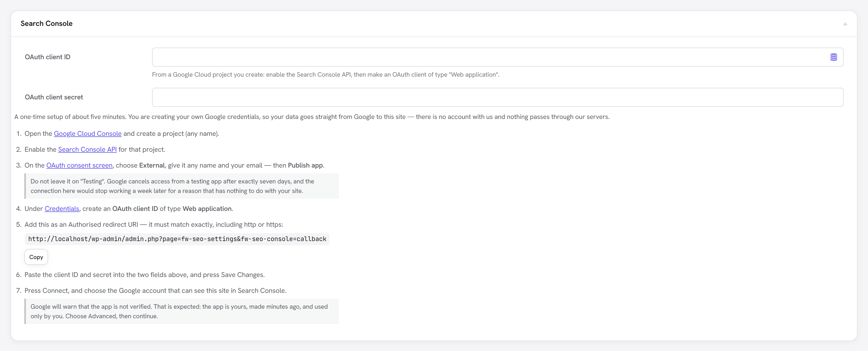Open the Search Console API link
This screenshot has height=351, width=868.
tap(87, 150)
